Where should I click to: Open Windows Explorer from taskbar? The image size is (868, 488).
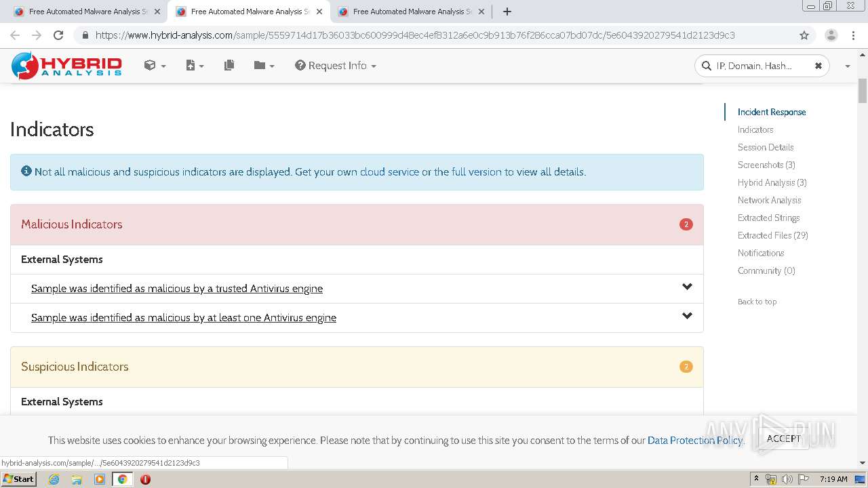(77, 479)
